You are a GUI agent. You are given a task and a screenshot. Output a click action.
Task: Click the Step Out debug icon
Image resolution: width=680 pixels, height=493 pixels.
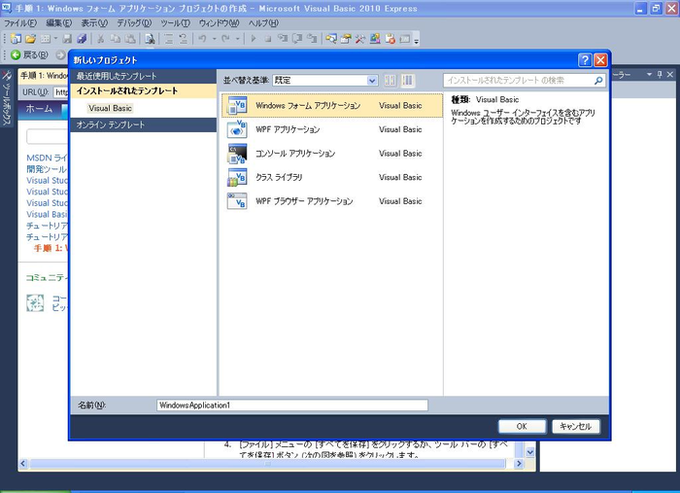(x=312, y=39)
